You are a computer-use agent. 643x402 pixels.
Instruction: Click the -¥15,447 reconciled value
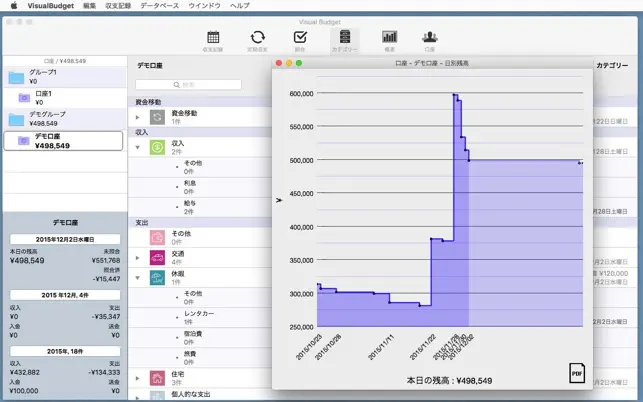click(106, 279)
